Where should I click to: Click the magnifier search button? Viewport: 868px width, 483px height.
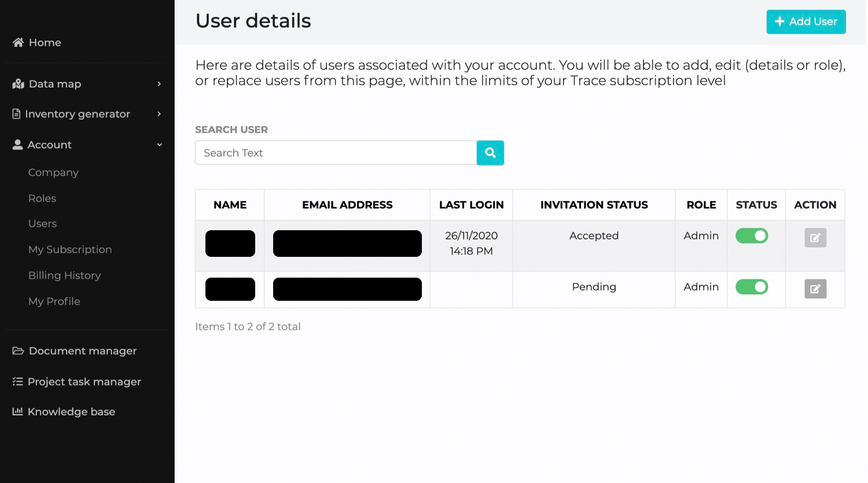tap(490, 153)
